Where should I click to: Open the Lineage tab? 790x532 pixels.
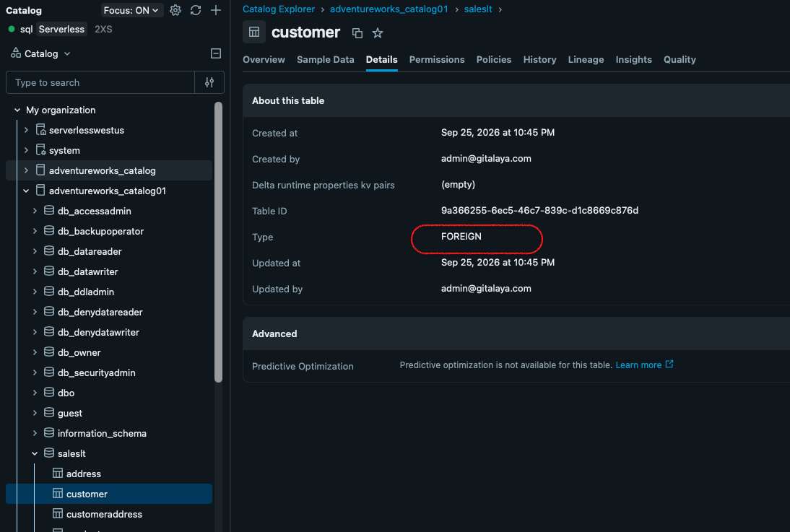coord(586,59)
